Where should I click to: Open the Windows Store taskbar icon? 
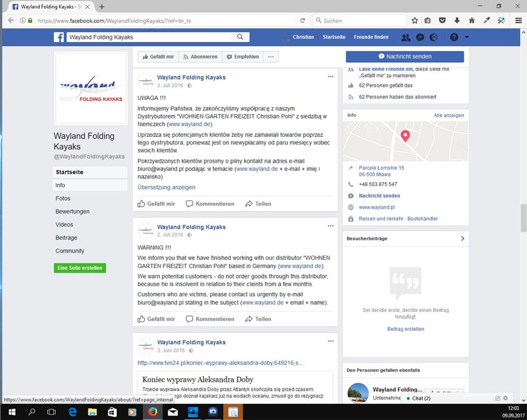(x=112, y=412)
